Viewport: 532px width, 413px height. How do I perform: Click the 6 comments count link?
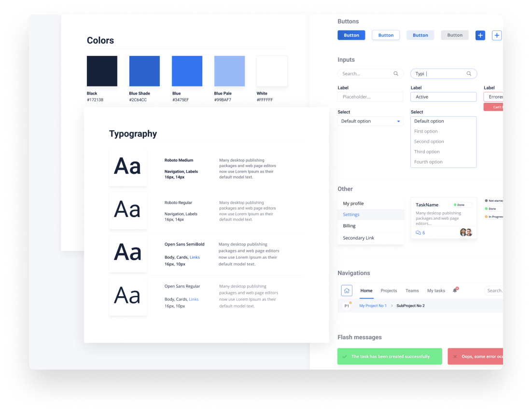point(424,233)
